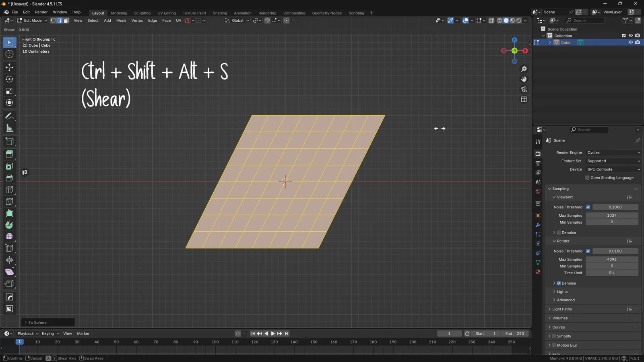Viewport: 644px width, 362px height.
Task: Open the Render menu in top bar
Action: [41, 12]
